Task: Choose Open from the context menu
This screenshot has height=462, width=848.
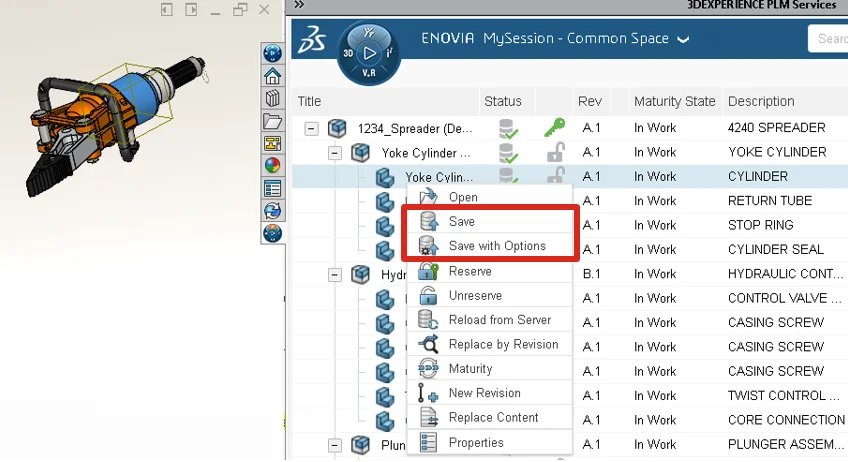Action: click(489, 197)
